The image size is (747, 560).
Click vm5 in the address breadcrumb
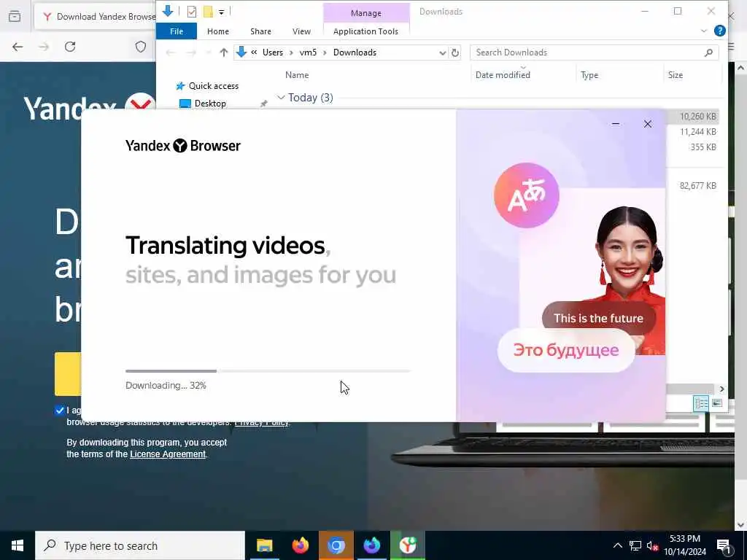click(308, 52)
